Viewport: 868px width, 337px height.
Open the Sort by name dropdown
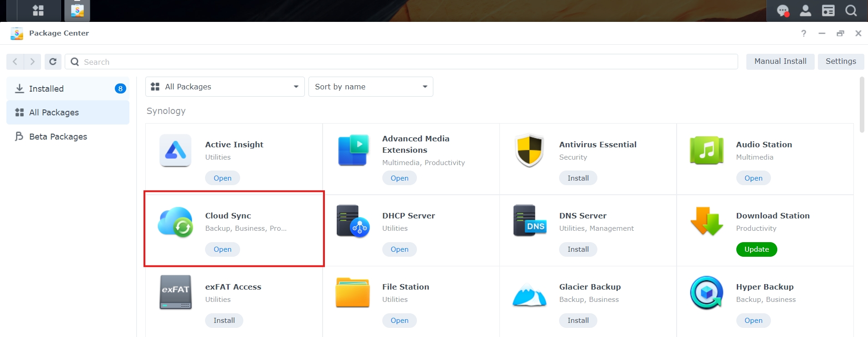tap(370, 87)
